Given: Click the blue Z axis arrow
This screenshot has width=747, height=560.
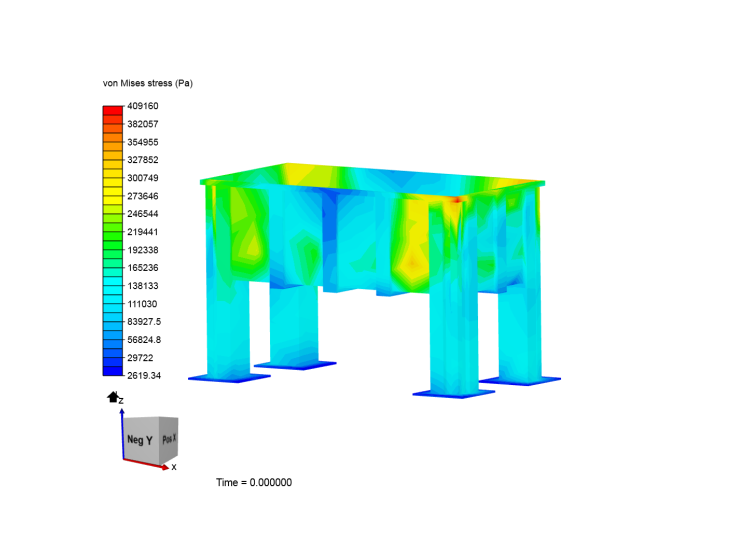Looking at the screenshot, I should point(122,433).
